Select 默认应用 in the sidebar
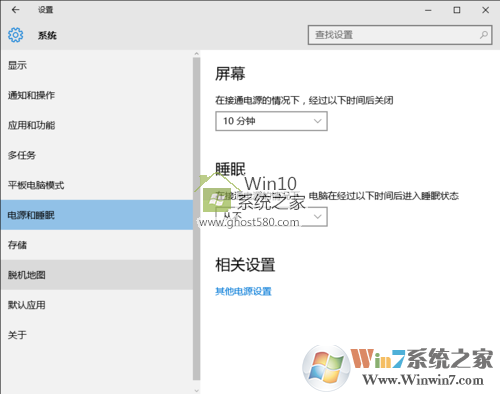500x394 pixels. (x=97, y=305)
